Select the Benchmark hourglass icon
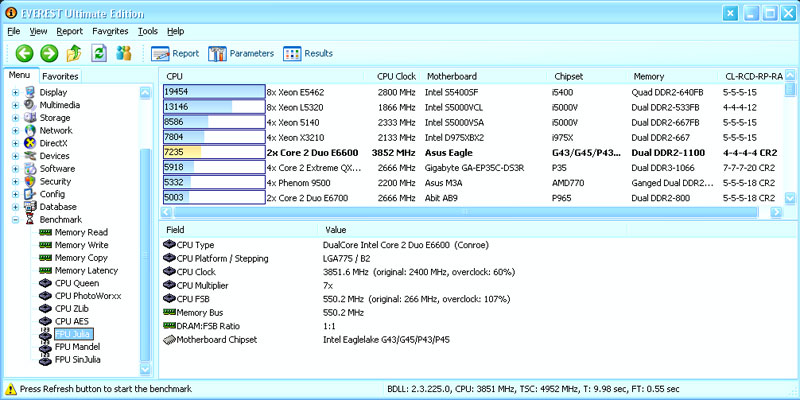Viewport: 800px width, 400px height. [30, 220]
